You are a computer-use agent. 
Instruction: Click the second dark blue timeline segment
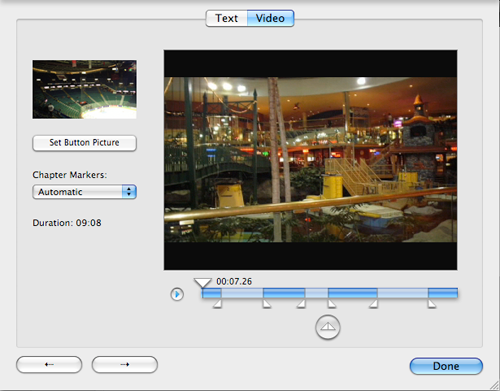point(284,293)
